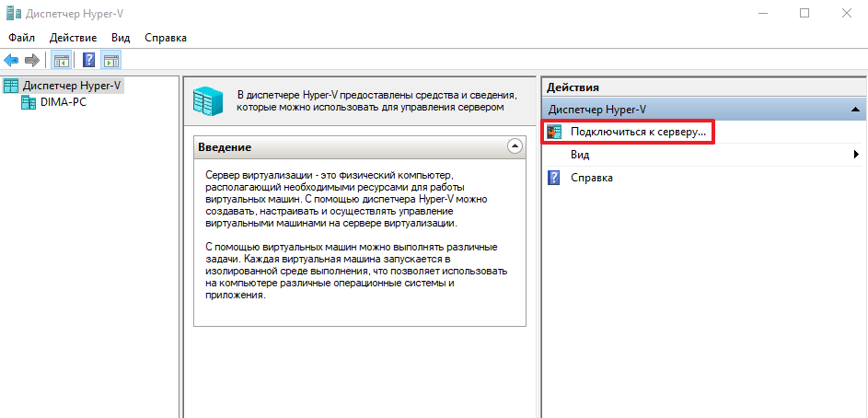Select Диспетчер Hyper-V root tree node

tap(72, 86)
